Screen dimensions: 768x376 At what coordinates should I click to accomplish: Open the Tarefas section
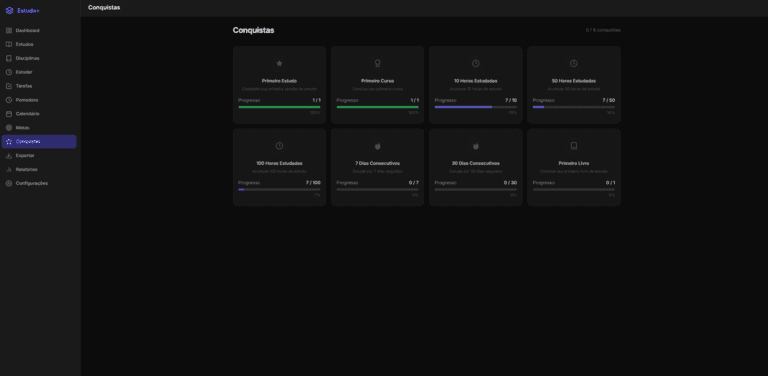[x=39, y=86]
